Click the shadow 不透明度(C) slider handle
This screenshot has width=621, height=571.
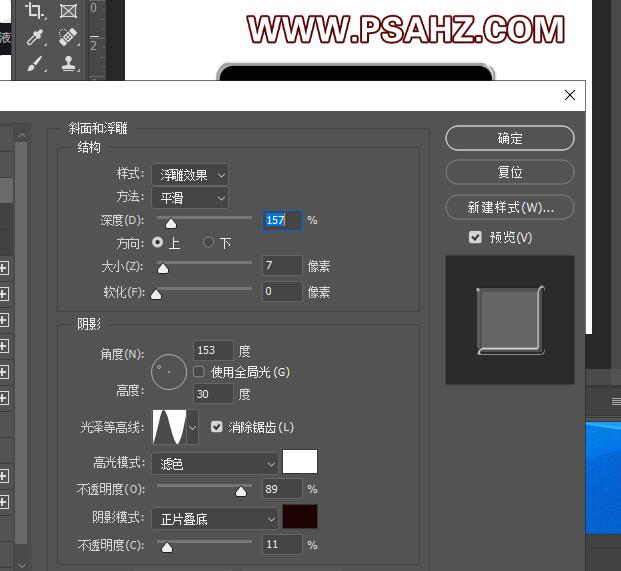tap(167, 548)
